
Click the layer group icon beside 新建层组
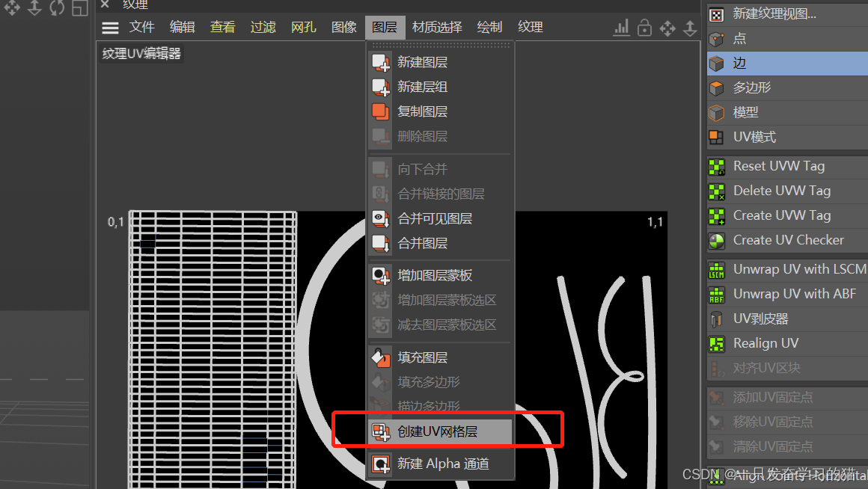(381, 87)
